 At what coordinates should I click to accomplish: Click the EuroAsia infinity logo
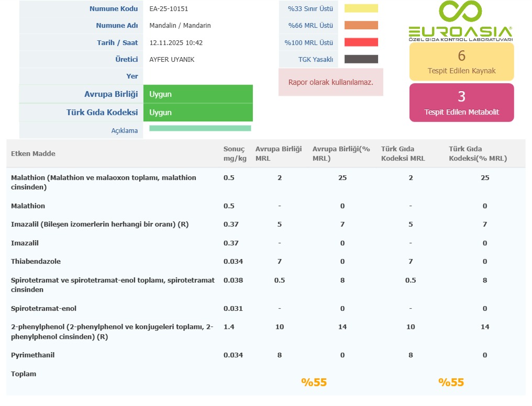click(460, 13)
